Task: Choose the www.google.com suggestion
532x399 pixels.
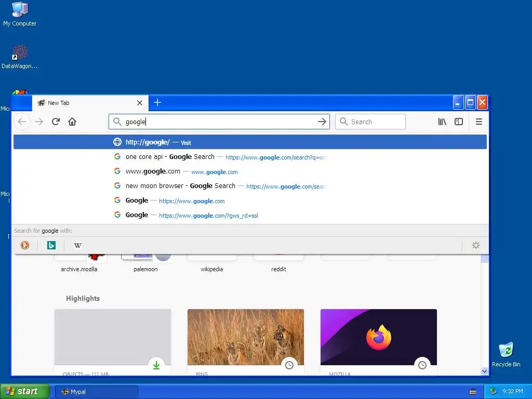Action: point(250,171)
